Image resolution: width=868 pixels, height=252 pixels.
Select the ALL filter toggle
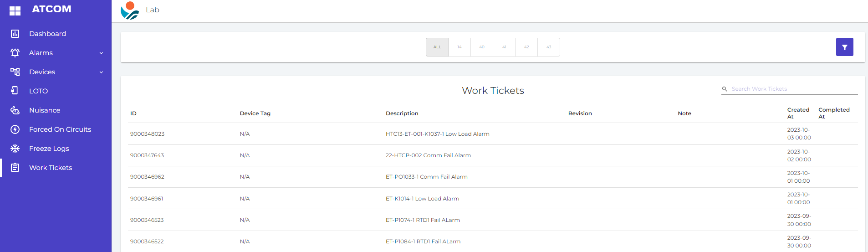(437, 47)
